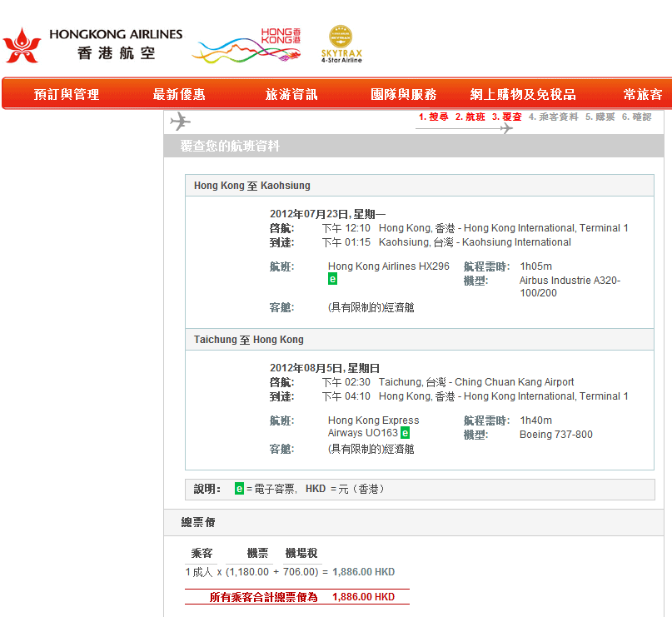
Task: Open the 旅游資訊 menu item
Action: click(x=291, y=94)
